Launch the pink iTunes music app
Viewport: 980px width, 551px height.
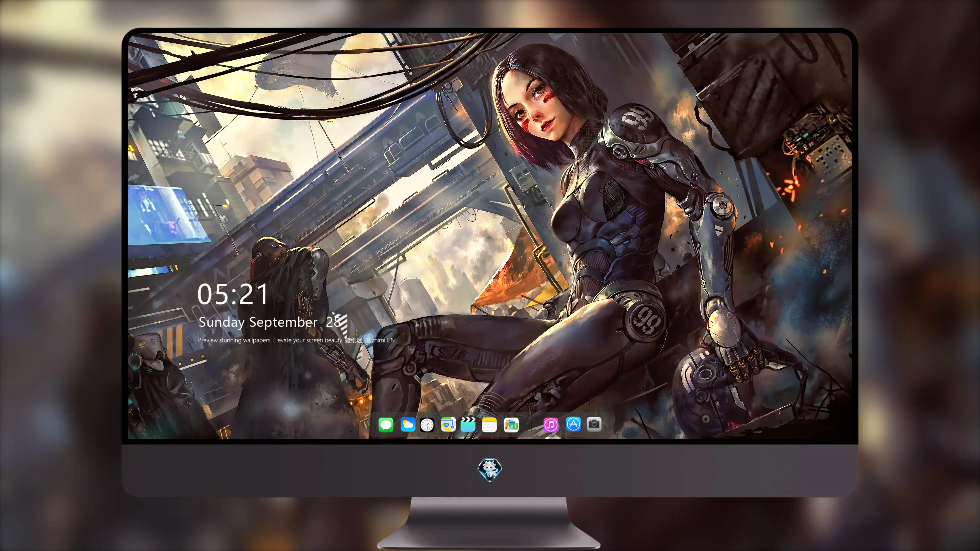pos(551,424)
